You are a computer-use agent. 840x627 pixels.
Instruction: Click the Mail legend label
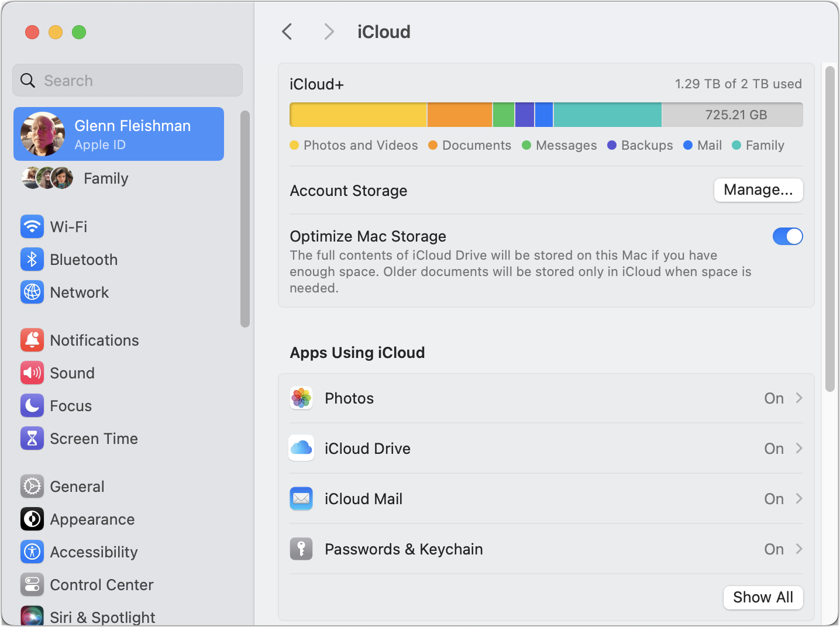coord(710,145)
